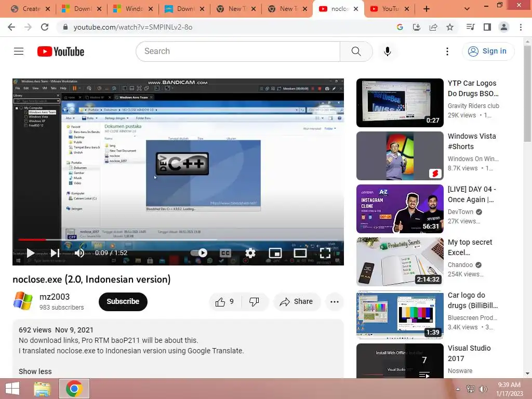The width and height of the screenshot is (532, 399).
Task: Switch to the second YouTube tab
Action: [x=390, y=9]
